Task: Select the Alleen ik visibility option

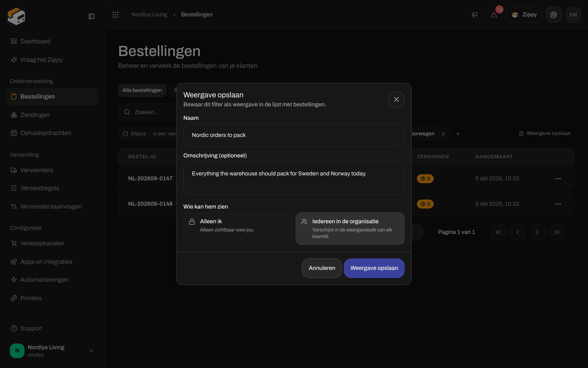Action: (x=238, y=228)
